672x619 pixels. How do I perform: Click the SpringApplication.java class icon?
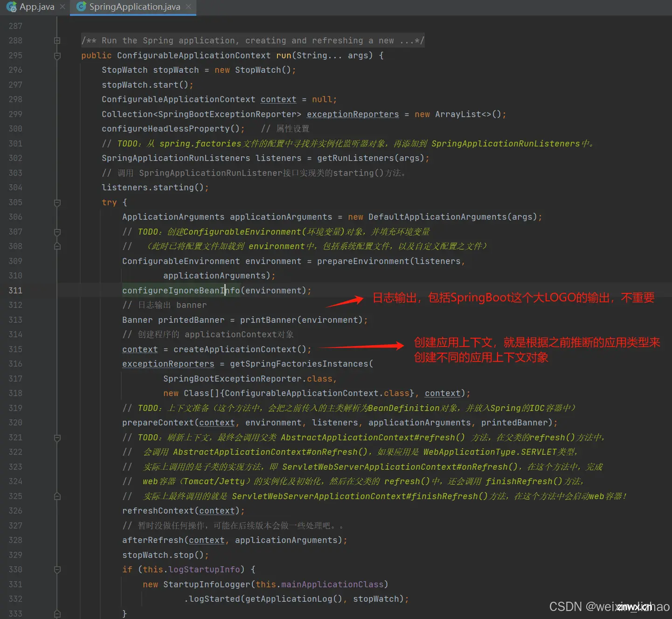point(81,7)
